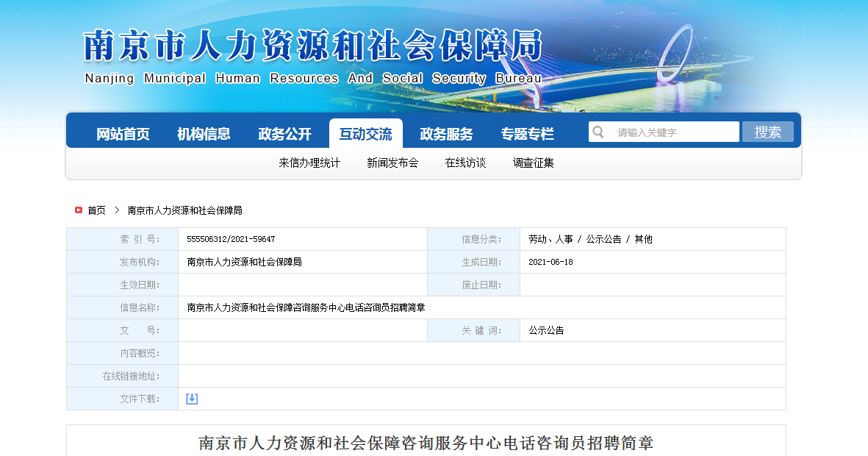The width and height of the screenshot is (868, 456).
Task: Open the 调查征集 submenu link
Action: tap(533, 163)
